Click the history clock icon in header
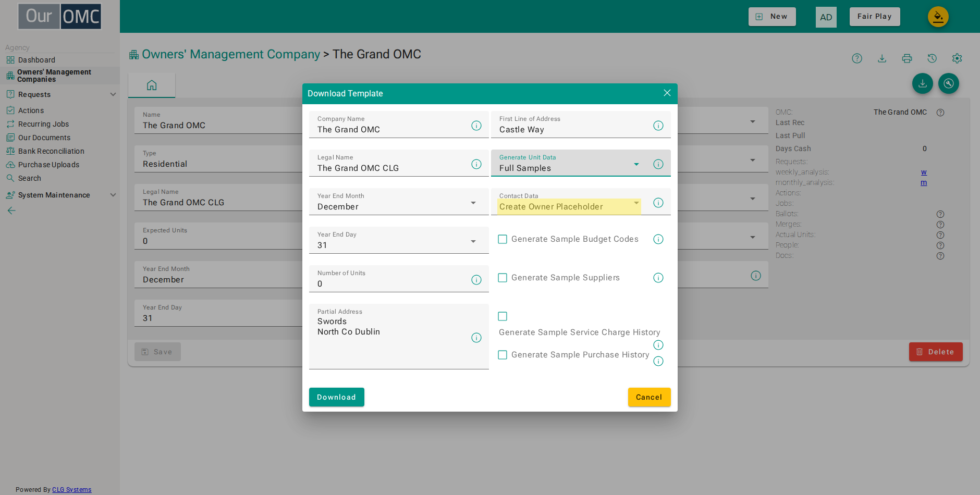Viewport: 980px width, 495px height. pos(932,58)
